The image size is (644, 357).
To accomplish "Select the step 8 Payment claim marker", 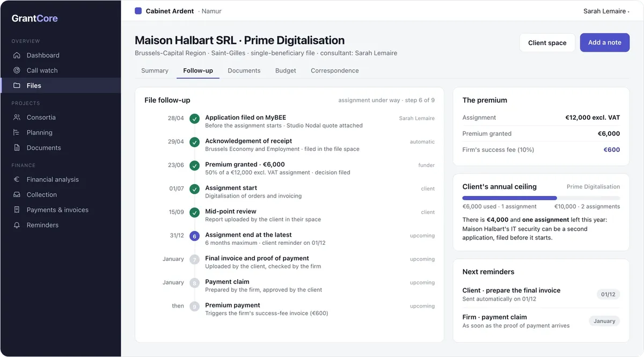I will point(195,282).
